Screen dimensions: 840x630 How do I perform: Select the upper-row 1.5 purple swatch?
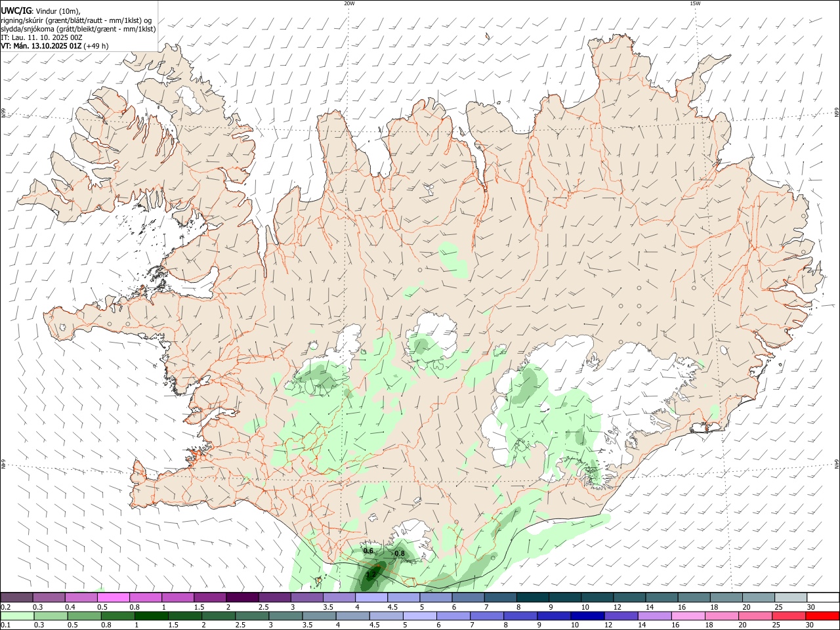(210, 598)
